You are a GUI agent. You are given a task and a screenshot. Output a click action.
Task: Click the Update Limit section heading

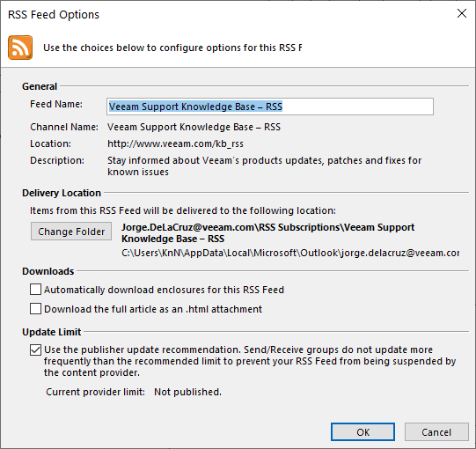[x=52, y=332]
